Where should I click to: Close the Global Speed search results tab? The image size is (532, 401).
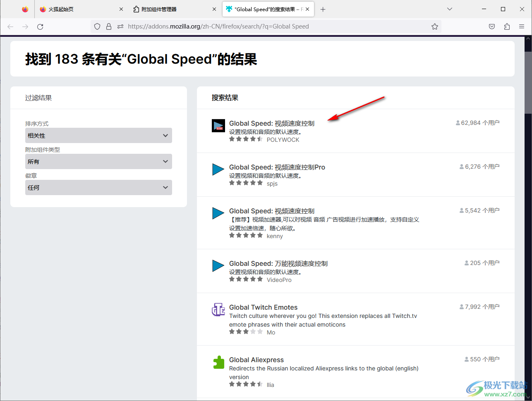(307, 9)
